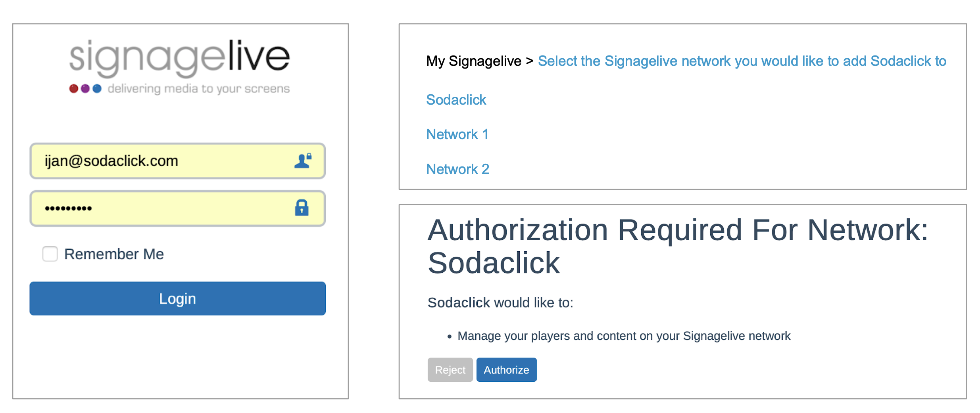Tick the Remember Me checkbox

(x=50, y=254)
